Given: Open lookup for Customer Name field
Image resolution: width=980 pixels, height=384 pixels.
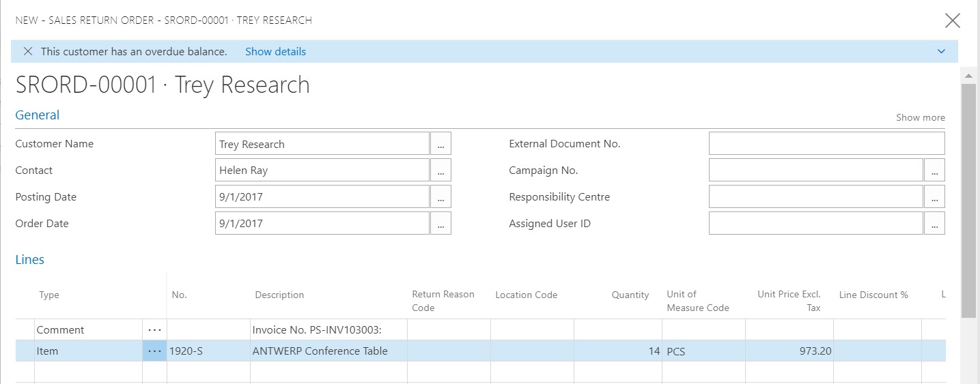Looking at the screenshot, I should (440, 144).
